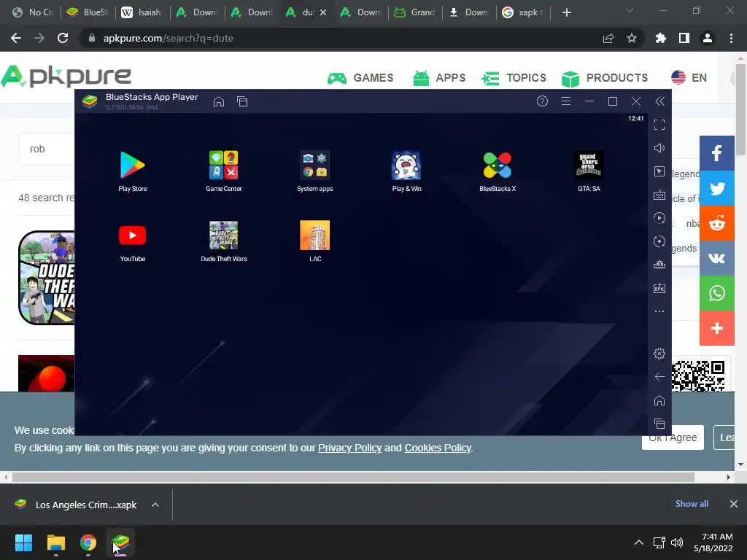Toggle BlueStacks fullscreen mode
The width and height of the screenshot is (747, 560).
coord(659,125)
